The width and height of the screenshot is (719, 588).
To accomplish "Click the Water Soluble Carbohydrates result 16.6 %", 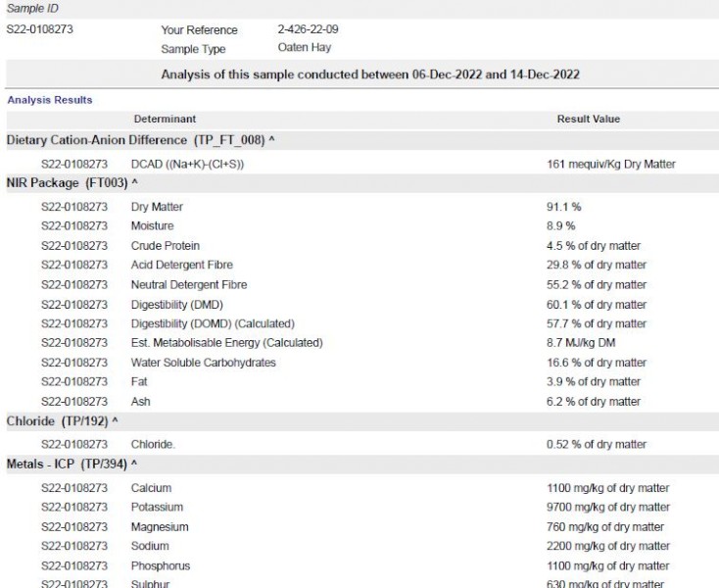I will [x=596, y=363].
